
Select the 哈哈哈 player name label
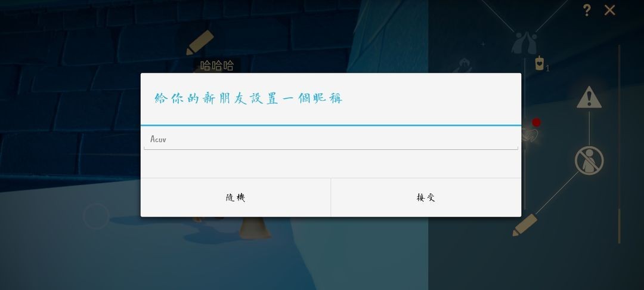click(x=217, y=65)
